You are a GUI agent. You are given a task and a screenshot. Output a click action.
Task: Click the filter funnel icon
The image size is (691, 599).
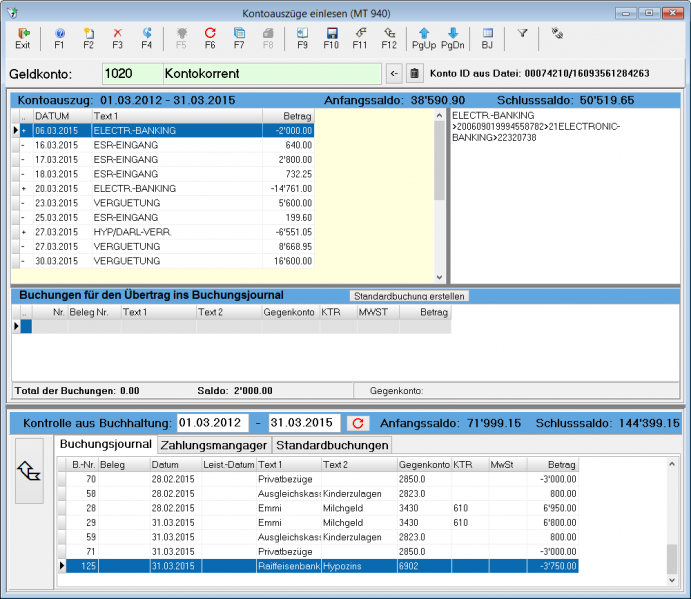click(522, 33)
